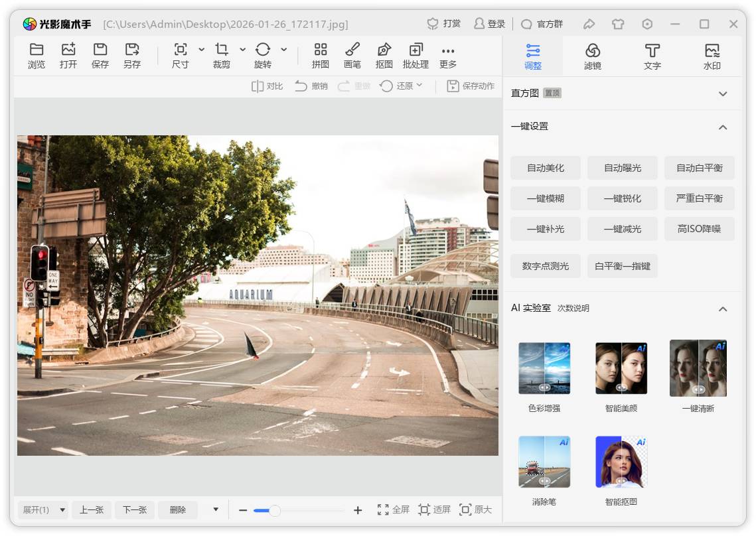Viewport: 756px width, 536px height.
Task: Click the 一键锐化 (One-click sharpen) button
Action: click(x=623, y=198)
